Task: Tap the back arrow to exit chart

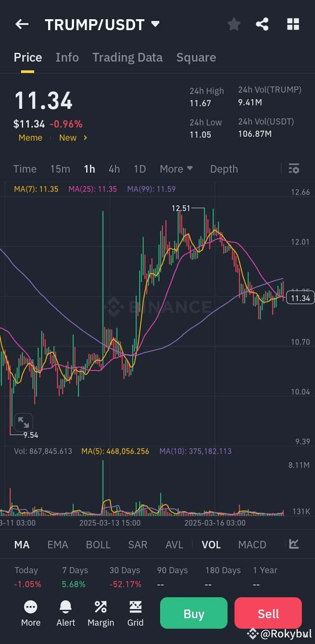Action: [x=21, y=24]
